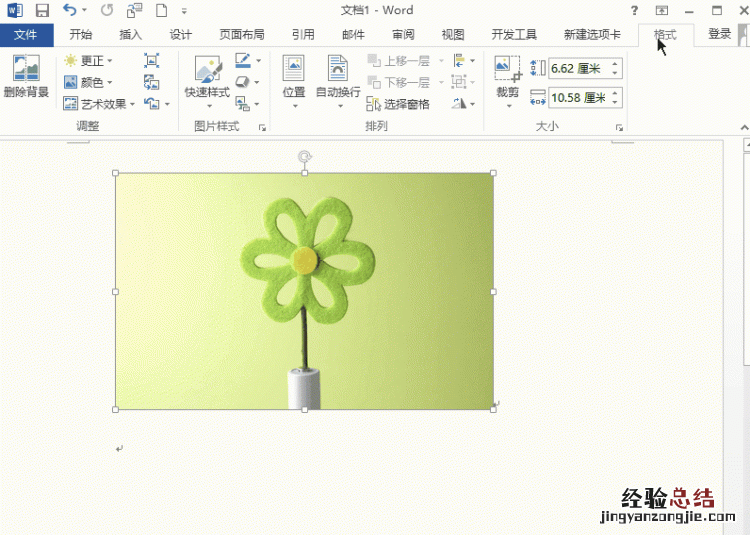Open the 快速样式 (Quick Styles) gallery

(x=207, y=80)
